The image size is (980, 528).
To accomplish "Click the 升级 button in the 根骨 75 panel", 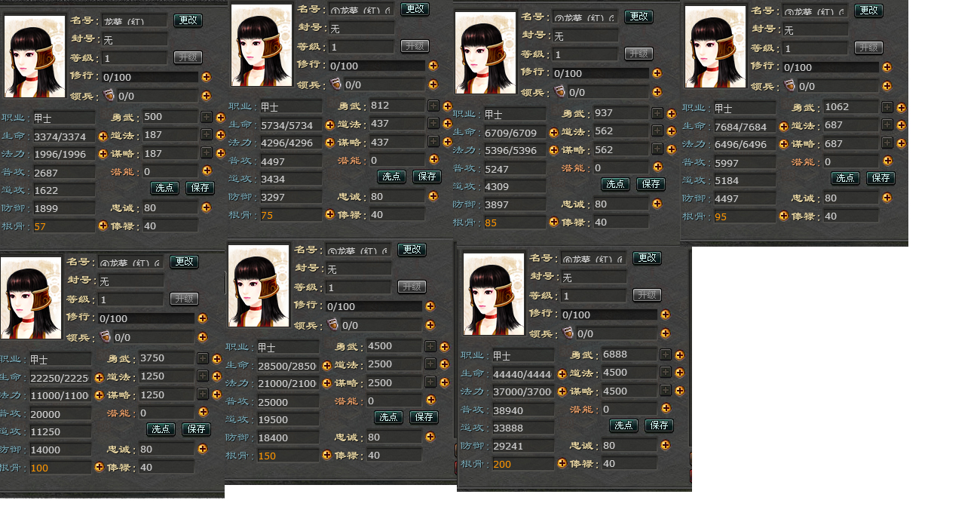I will point(415,46).
